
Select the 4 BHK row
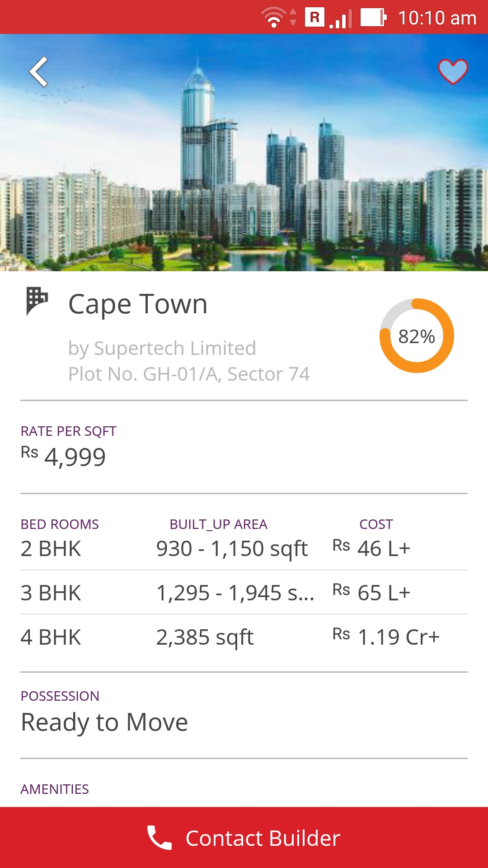click(x=244, y=637)
